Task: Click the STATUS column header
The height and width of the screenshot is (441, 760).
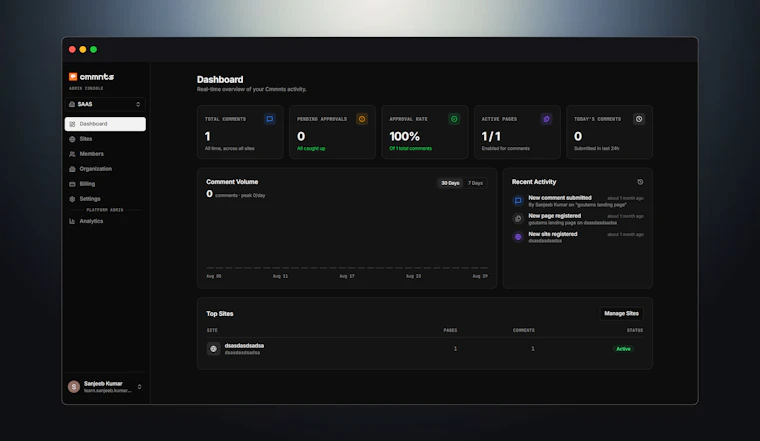Action: (x=635, y=331)
